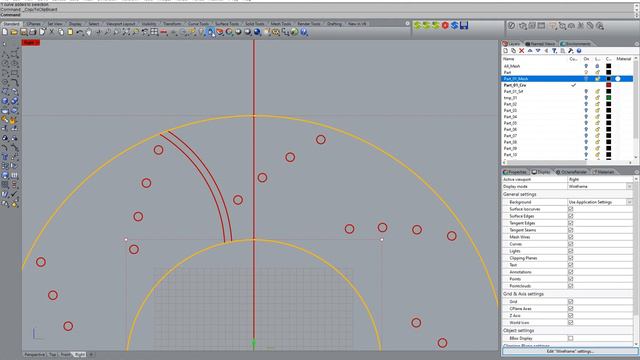Viewport: 640px width, 360px height.
Task: Toggle the Curves checkbox
Action: 571,244
